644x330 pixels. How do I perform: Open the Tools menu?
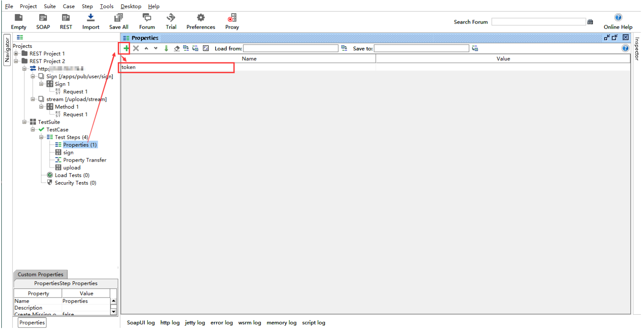point(107,6)
